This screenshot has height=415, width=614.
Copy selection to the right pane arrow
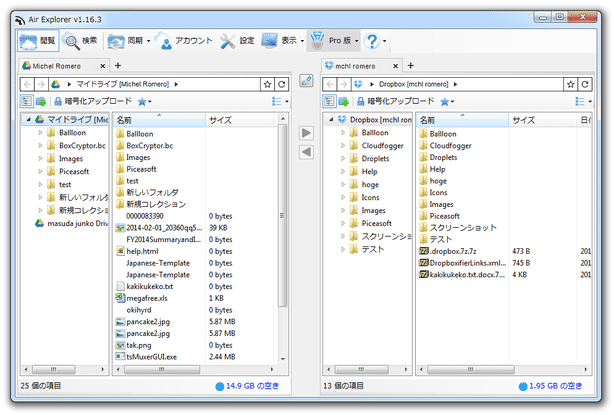(306, 133)
